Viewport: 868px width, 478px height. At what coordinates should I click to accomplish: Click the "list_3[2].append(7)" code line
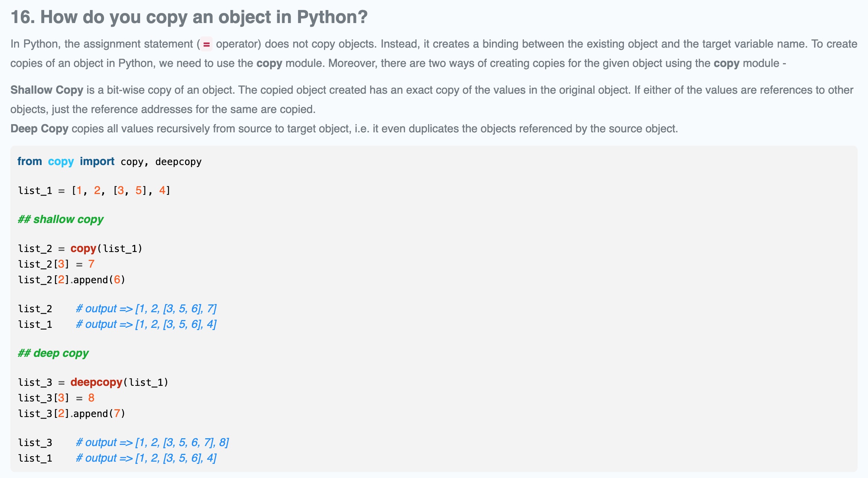click(x=72, y=413)
